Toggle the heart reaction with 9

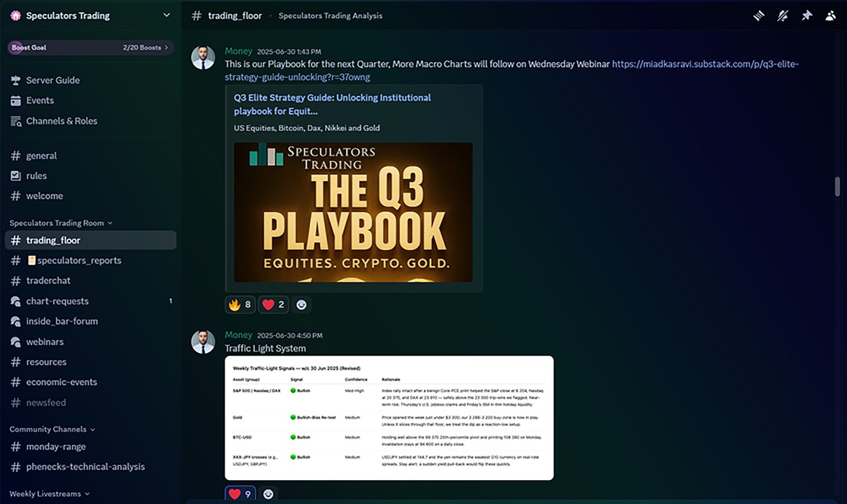(x=240, y=494)
